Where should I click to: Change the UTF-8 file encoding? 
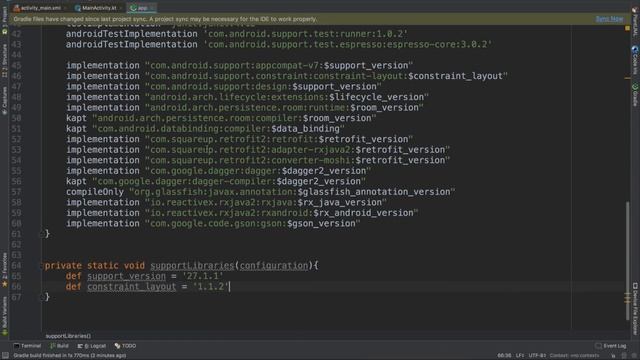point(537,356)
